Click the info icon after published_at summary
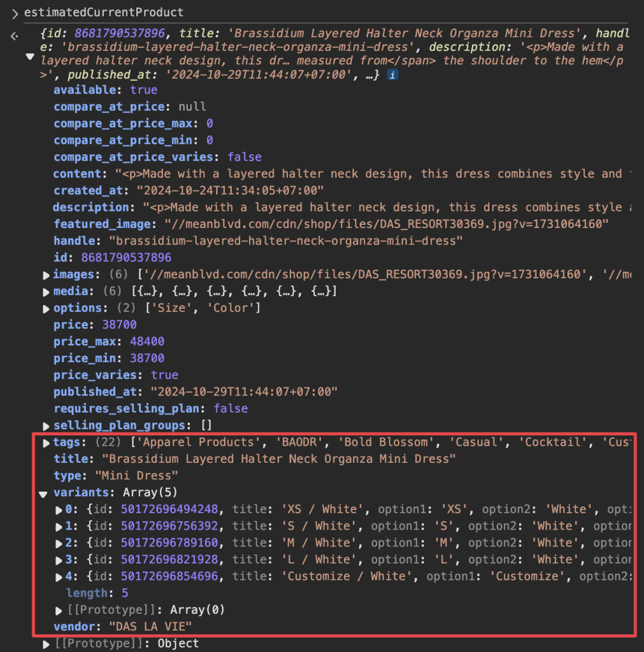This screenshot has height=652, width=644. coord(392,75)
